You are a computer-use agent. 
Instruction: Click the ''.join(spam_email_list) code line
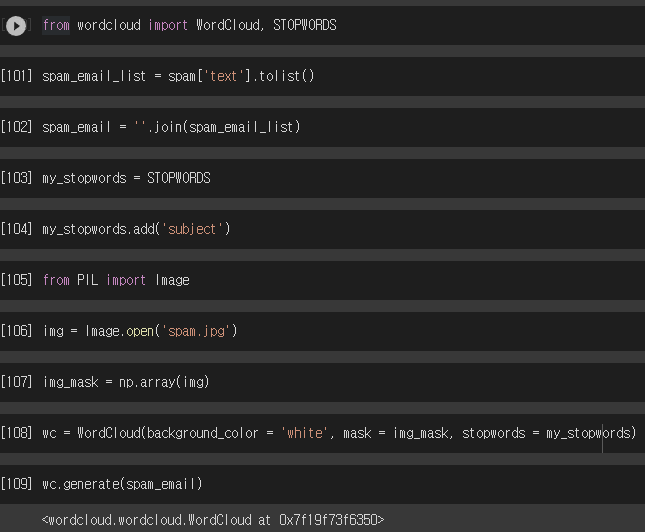(x=171, y=127)
